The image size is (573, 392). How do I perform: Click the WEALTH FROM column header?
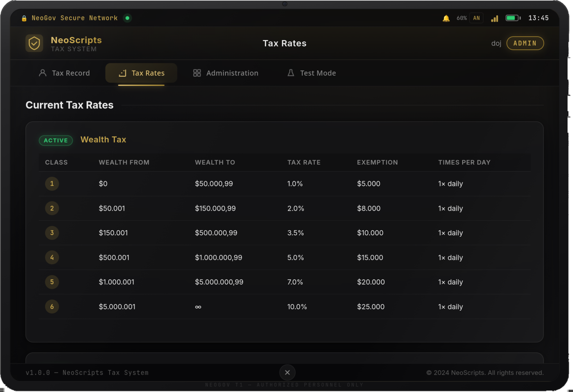124,162
